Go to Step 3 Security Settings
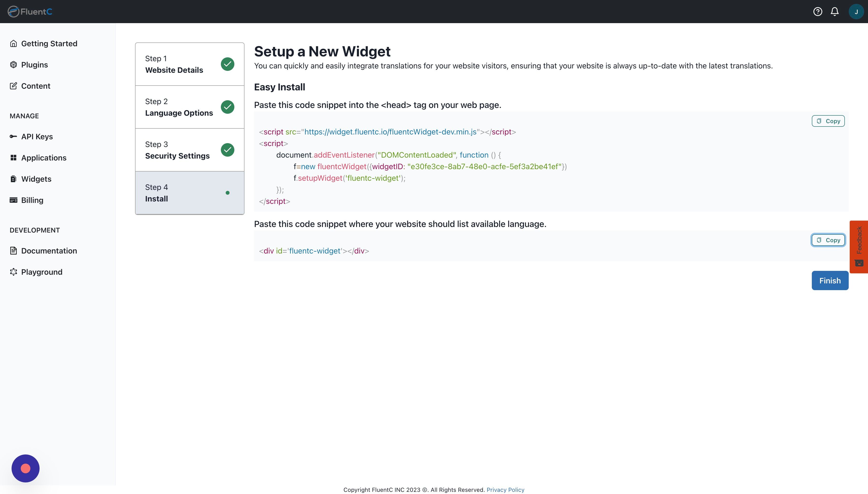The width and height of the screenshot is (868, 494). [x=190, y=150]
